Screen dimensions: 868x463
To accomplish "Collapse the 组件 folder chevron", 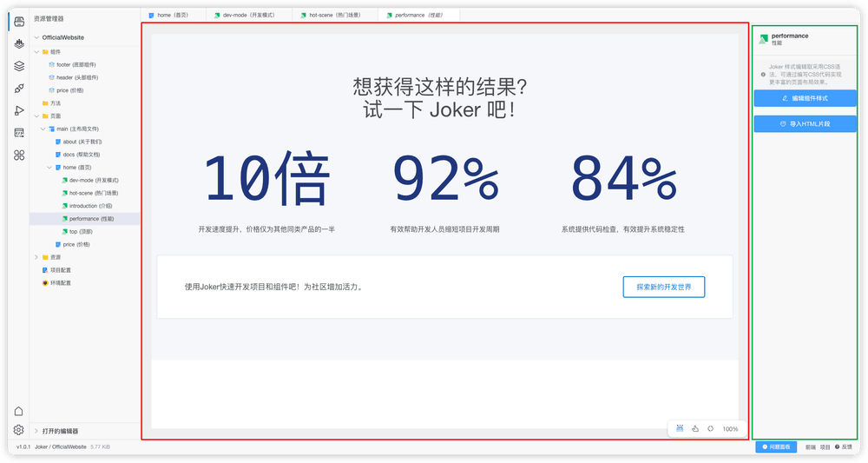I will (36, 52).
